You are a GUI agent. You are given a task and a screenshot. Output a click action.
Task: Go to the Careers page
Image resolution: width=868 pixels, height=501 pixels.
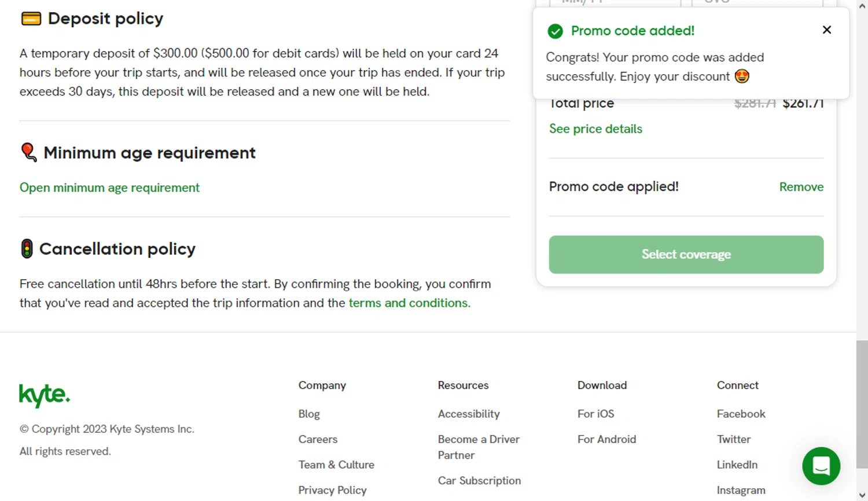tap(318, 439)
